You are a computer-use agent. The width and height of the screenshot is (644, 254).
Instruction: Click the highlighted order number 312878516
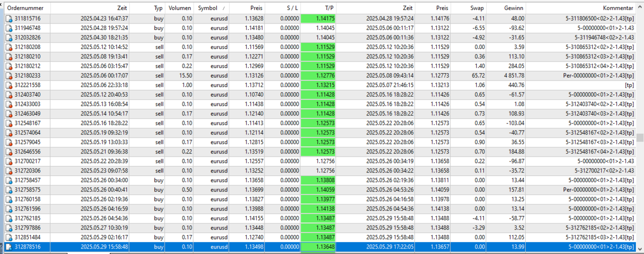(27, 247)
